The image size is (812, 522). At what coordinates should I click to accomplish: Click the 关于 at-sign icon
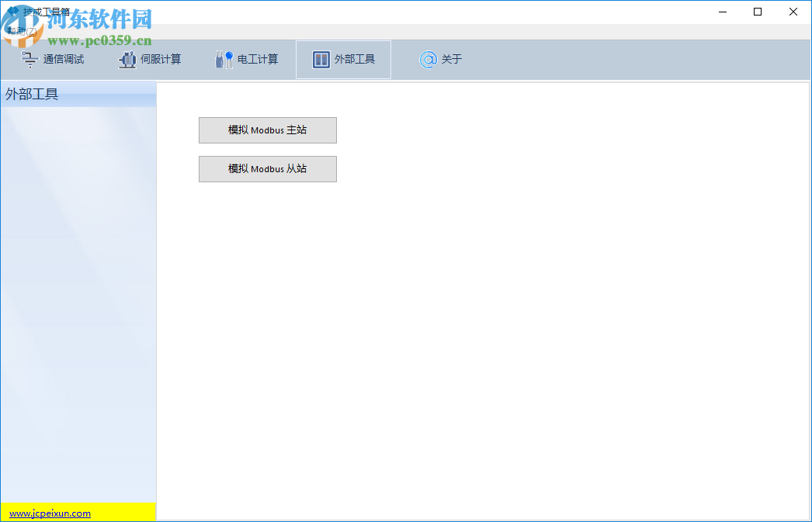(x=428, y=60)
